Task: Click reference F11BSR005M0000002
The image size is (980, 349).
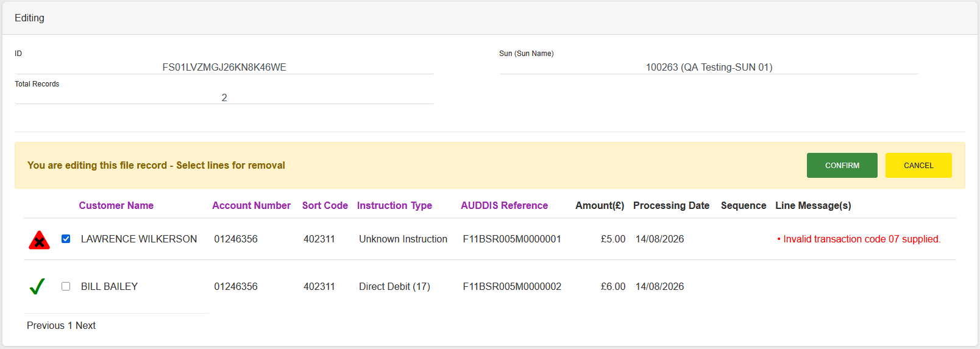Action: pyautogui.click(x=512, y=287)
